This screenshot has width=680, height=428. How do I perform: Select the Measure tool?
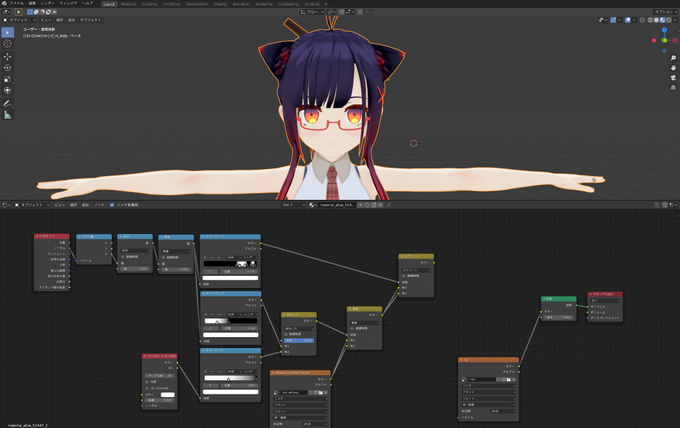coord(7,114)
